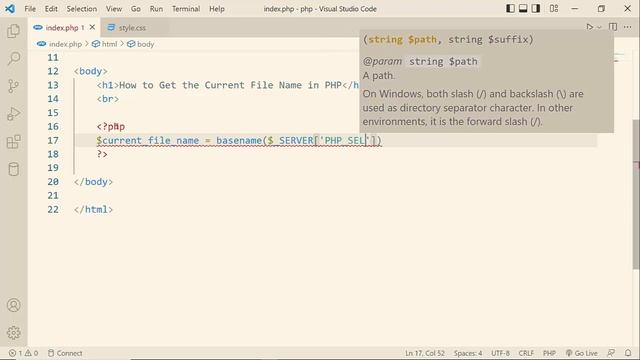Click html breadcrumb item

104,44
